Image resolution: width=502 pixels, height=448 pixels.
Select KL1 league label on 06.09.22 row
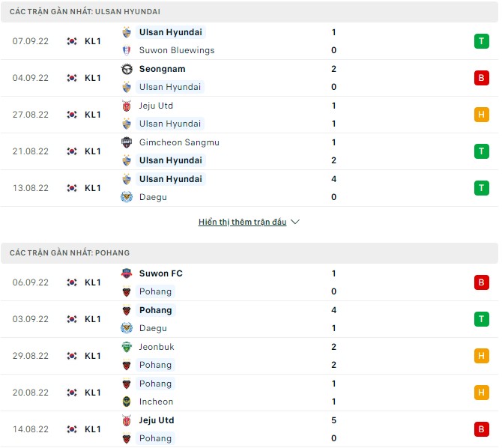click(92, 282)
